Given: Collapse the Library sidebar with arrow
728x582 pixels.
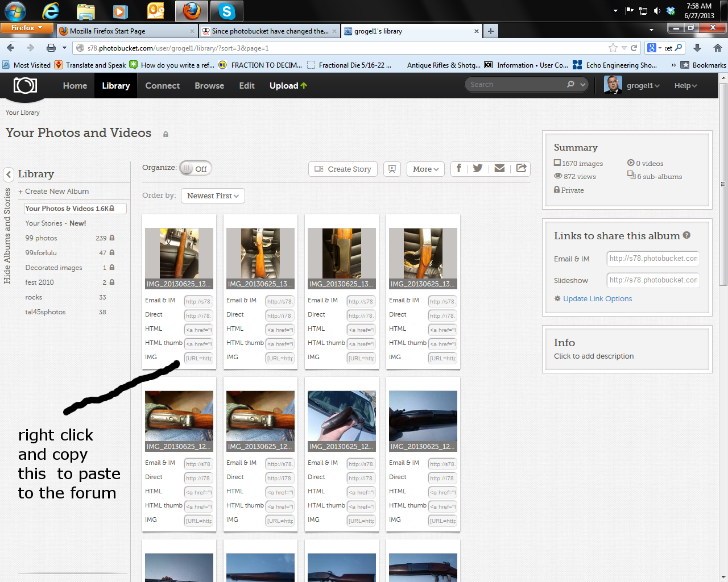Looking at the screenshot, I should click(9, 174).
